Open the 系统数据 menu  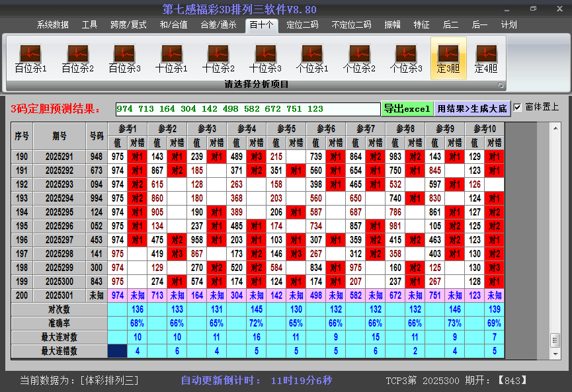[x=53, y=25]
